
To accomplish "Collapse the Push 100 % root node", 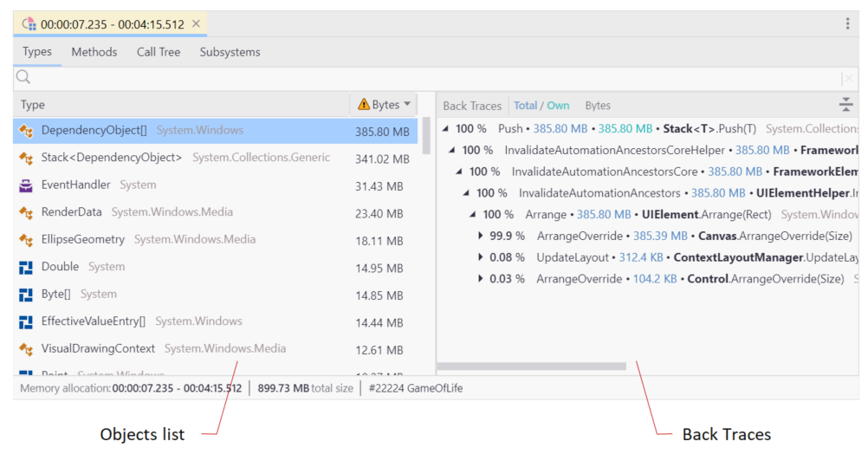I will point(446,129).
